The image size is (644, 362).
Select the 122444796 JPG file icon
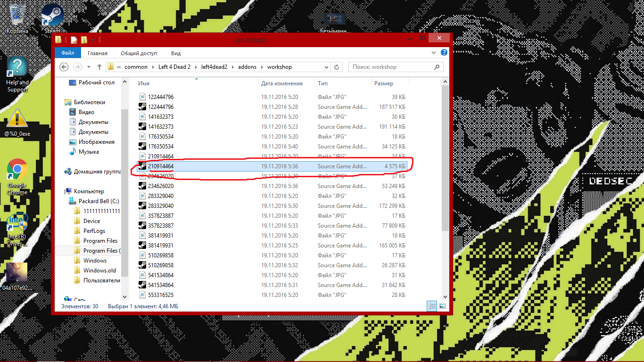142,97
